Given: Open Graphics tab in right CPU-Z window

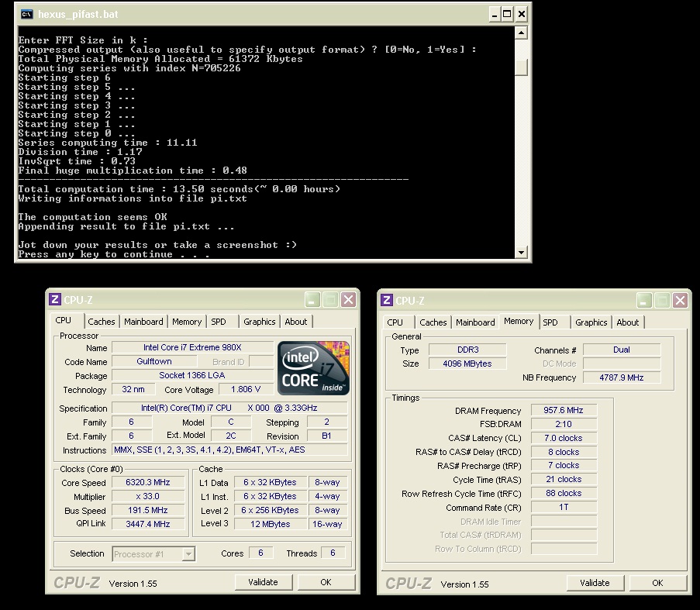Looking at the screenshot, I should pos(591,322).
